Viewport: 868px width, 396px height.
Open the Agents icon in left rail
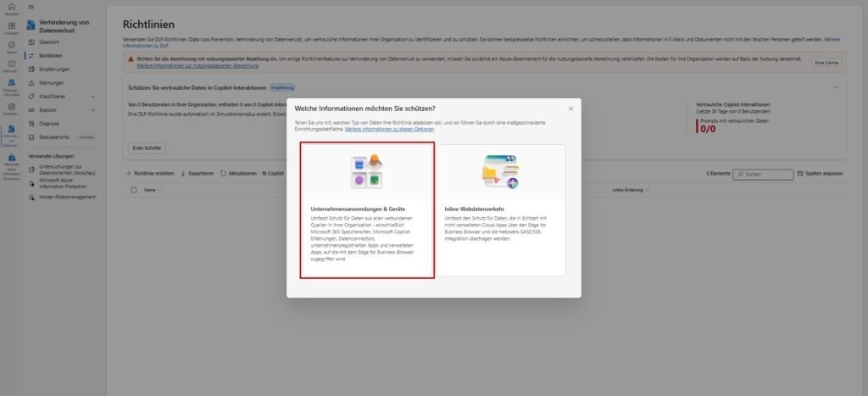[11, 47]
